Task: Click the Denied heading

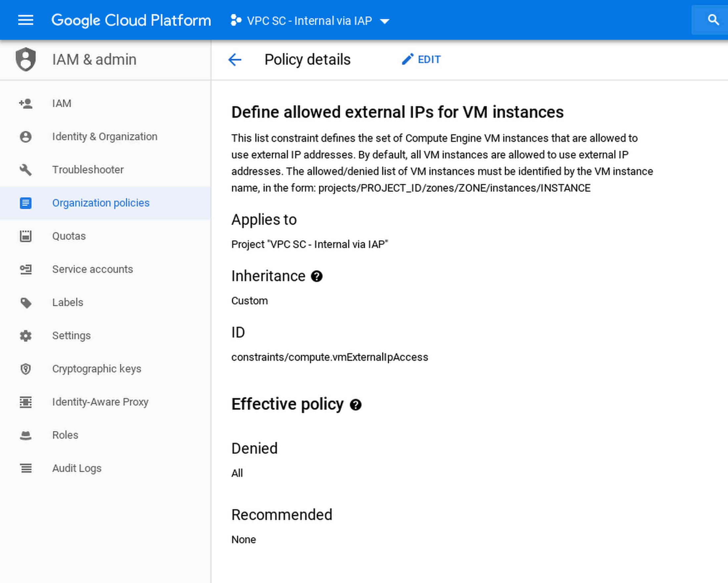Action: tap(254, 449)
